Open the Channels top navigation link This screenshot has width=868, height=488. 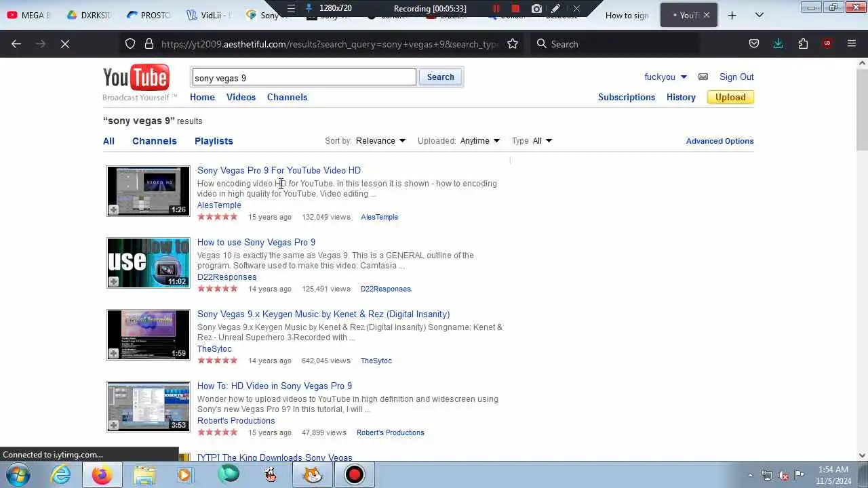(287, 97)
